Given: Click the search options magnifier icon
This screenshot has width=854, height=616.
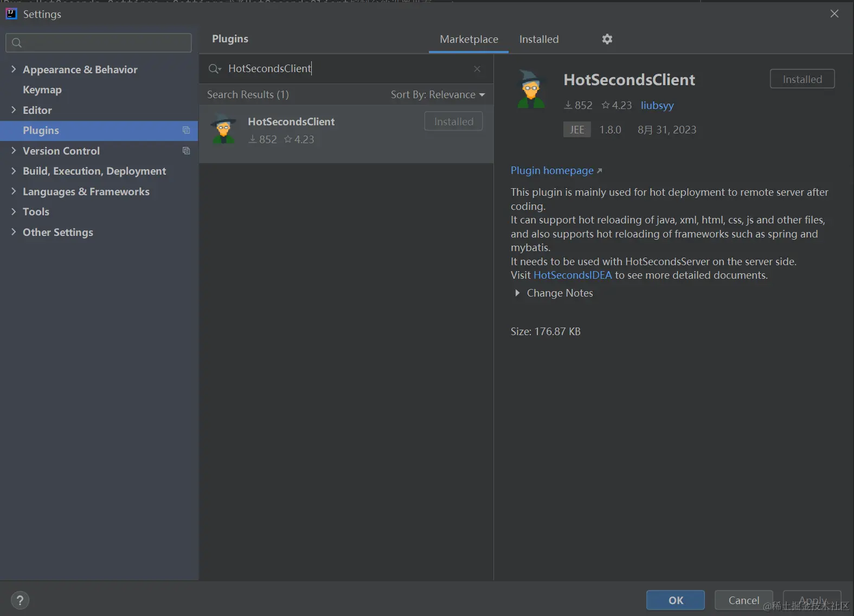Looking at the screenshot, I should point(215,69).
